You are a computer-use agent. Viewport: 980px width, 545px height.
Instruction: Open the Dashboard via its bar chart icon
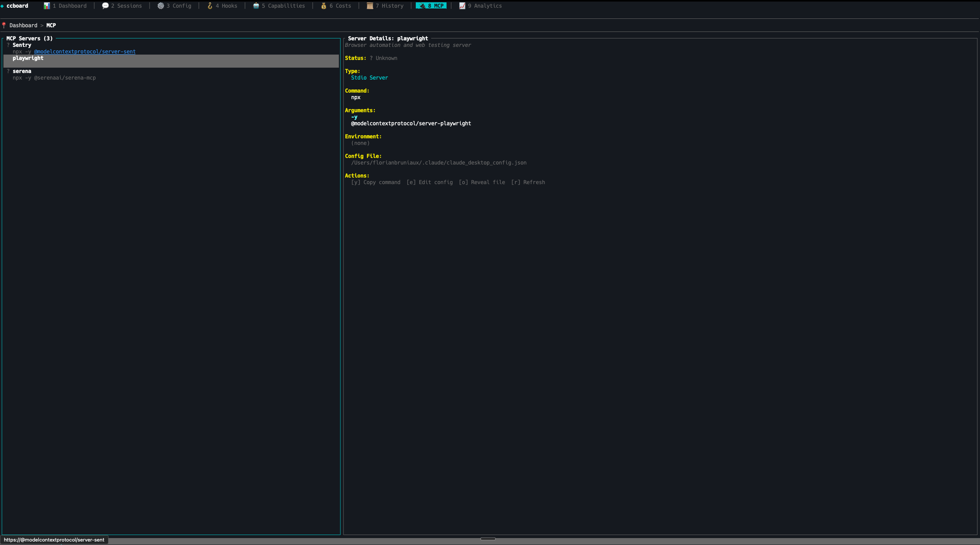pyautogui.click(x=47, y=6)
